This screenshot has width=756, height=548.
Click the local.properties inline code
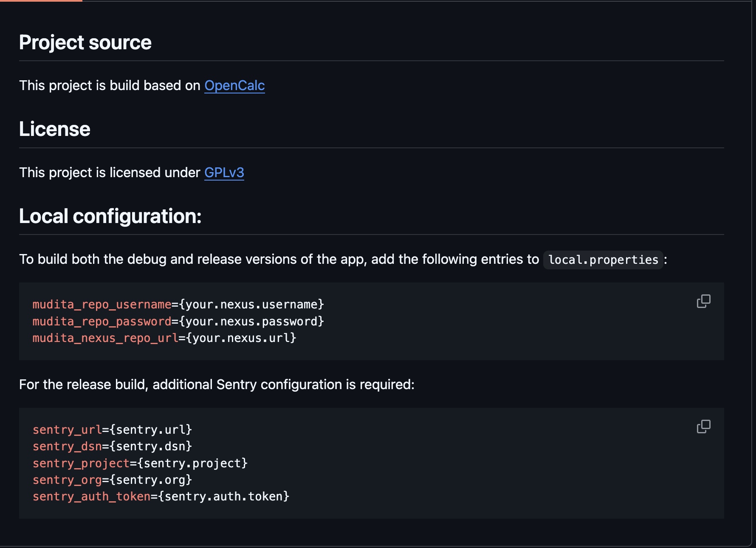click(x=603, y=260)
